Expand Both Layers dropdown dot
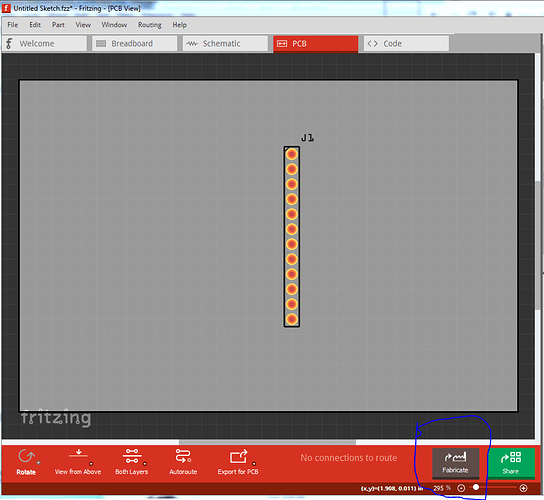544x500 pixels. pos(145,464)
